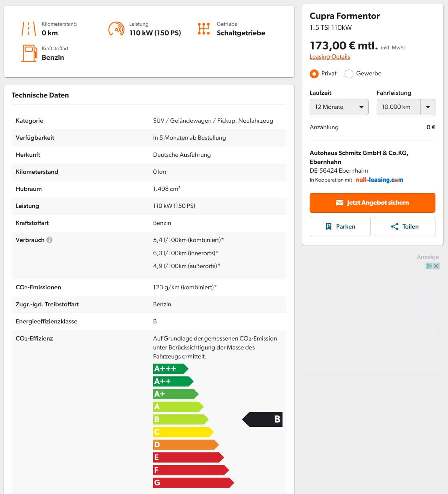Click the Kraftstoffart fuel pump icon
This screenshot has width=448, height=494.
pyautogui.click(x=29, y=53)
